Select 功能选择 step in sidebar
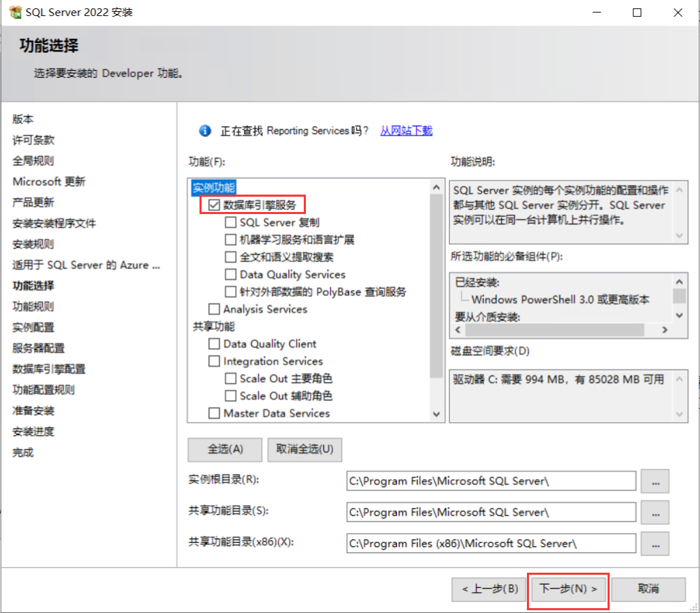This screenshot has height=613, width=700. pos(33,286)
